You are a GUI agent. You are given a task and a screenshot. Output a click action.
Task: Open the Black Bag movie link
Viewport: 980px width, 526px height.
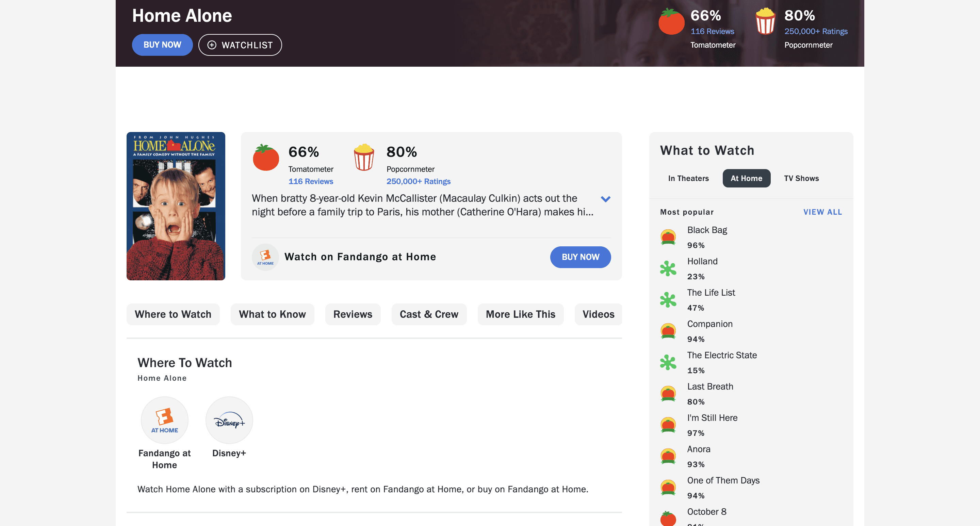[x=707, y=230]
